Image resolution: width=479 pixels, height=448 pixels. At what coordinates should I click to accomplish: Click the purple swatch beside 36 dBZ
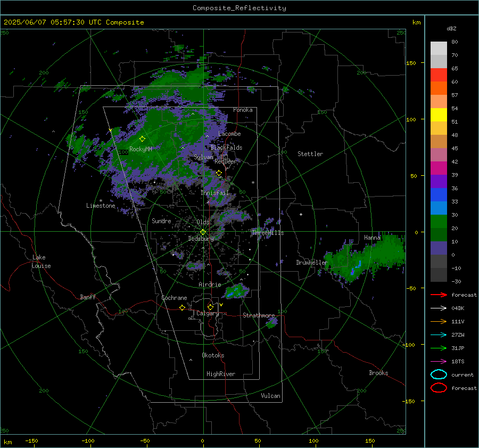439,182
